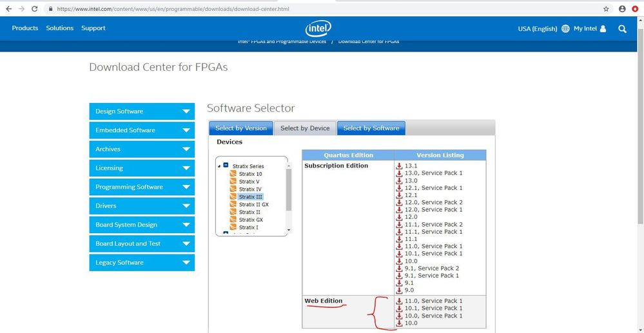The height and width of the screenshot is (333, 644).
Task: Click USA (English) language link
Action: click(538, 29)
